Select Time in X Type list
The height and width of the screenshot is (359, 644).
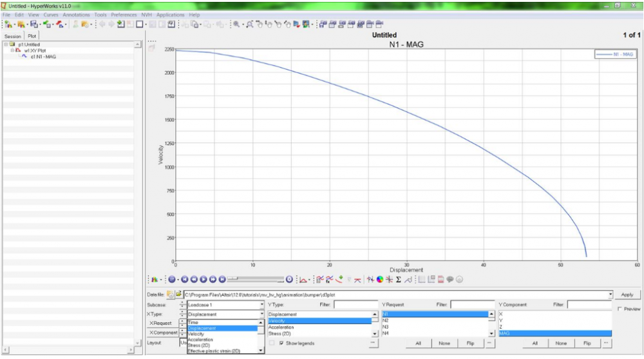click(222, 322)
